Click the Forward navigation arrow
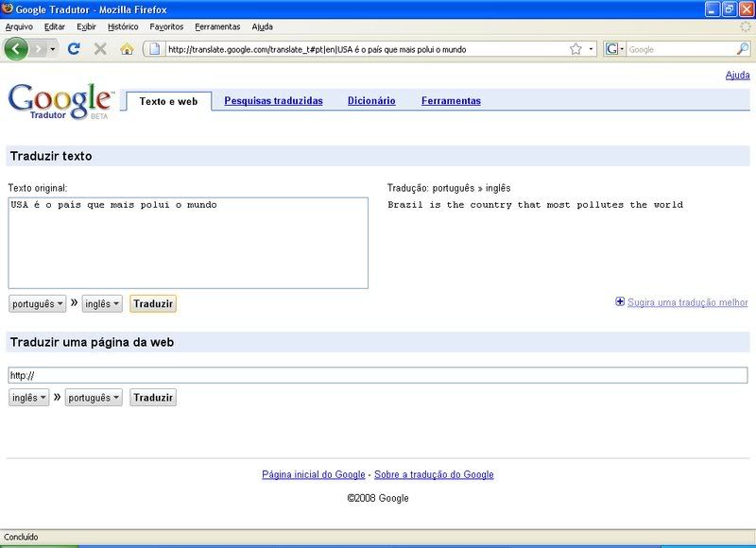This screenshot has width=756, height=548. coord(39,49)
